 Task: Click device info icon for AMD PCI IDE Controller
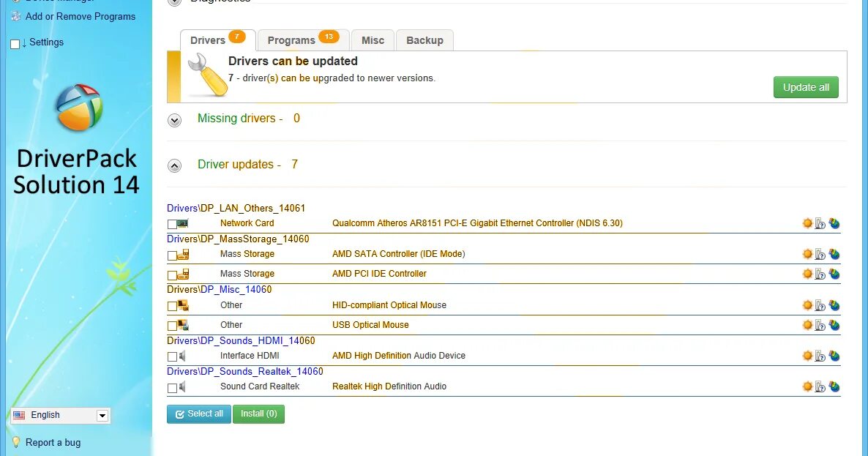click(820, 274)
